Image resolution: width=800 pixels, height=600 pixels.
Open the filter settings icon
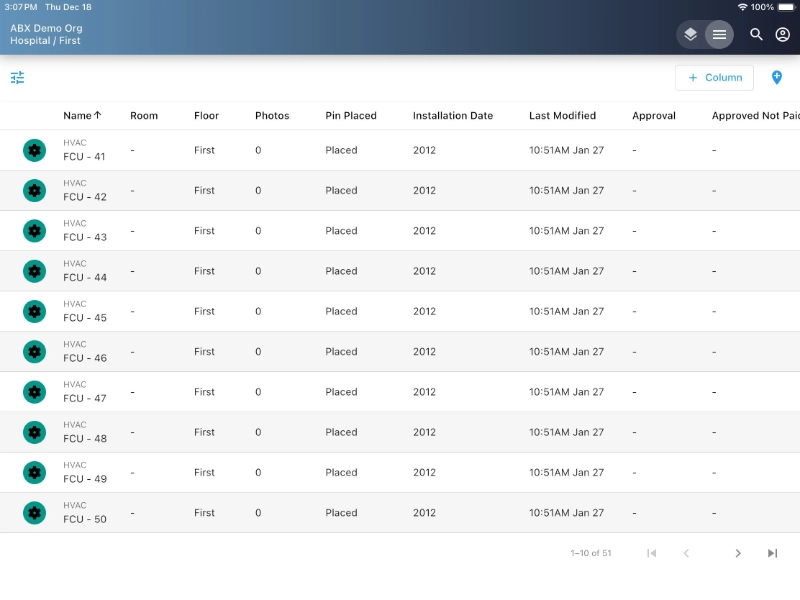tap(18, 77)
